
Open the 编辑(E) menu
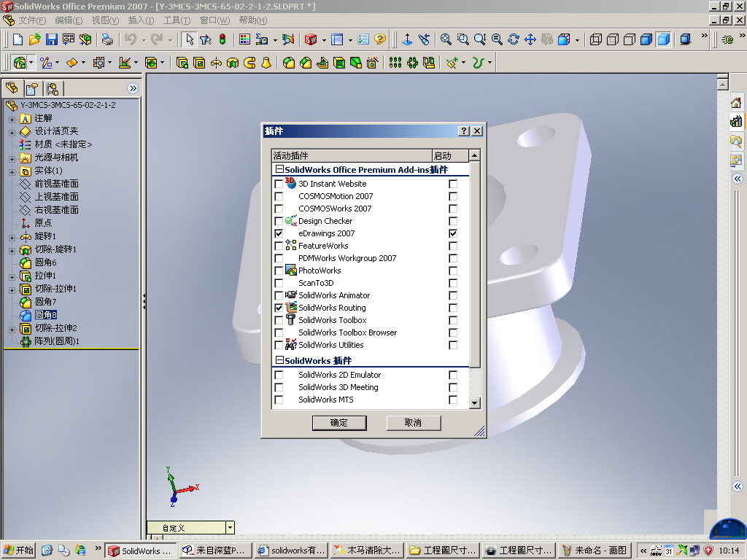pyautogui.click(x=69, y=20)
